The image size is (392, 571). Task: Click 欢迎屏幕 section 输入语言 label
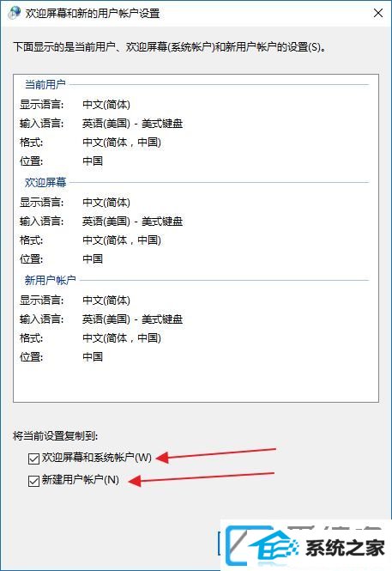(x=41, y=221)
